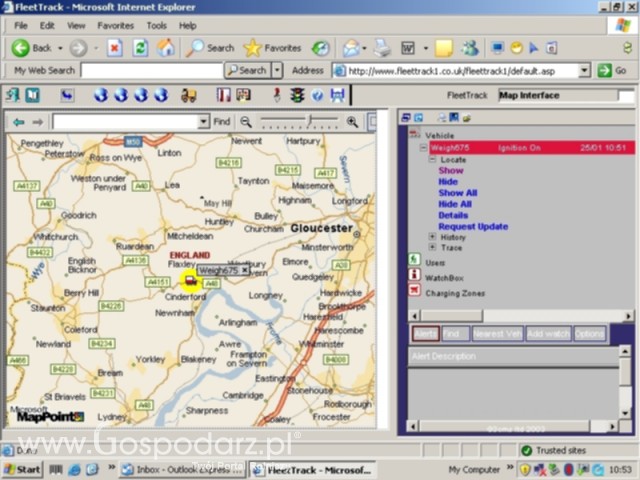This screenshot has height=480, width=640.
Task: Click the map zoom-out magnifier icon
Action: [x=246, y=122]
